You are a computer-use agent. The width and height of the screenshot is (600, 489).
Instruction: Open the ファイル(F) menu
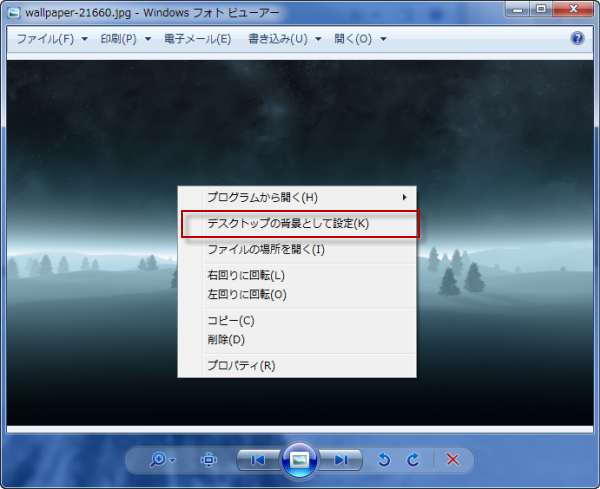(x=51, y=39)
